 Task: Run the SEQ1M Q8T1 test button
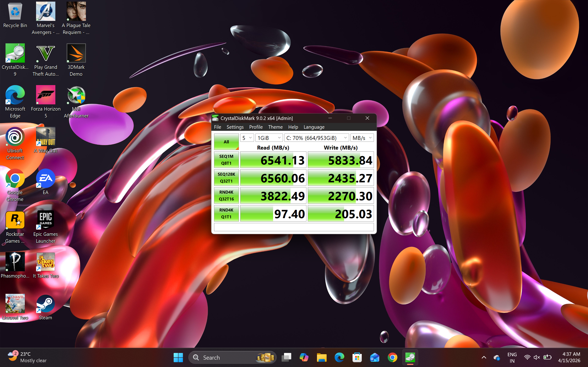click(226, 160)
